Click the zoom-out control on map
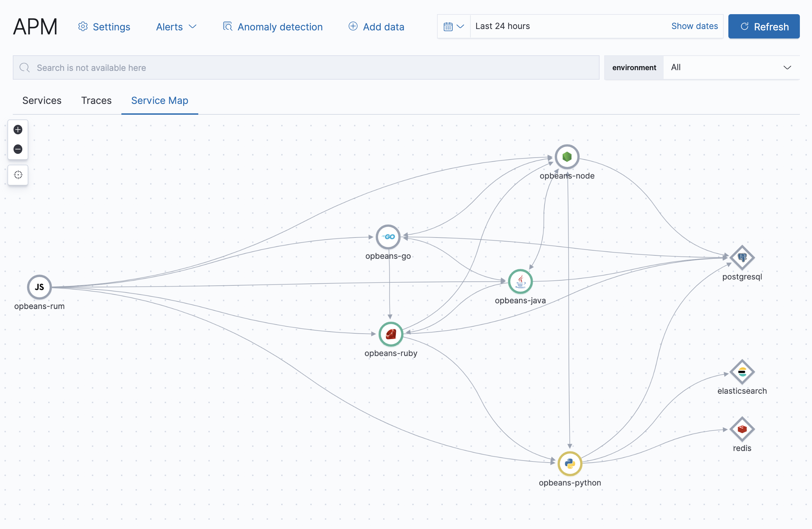812x529 pixels. click(18, 149)
